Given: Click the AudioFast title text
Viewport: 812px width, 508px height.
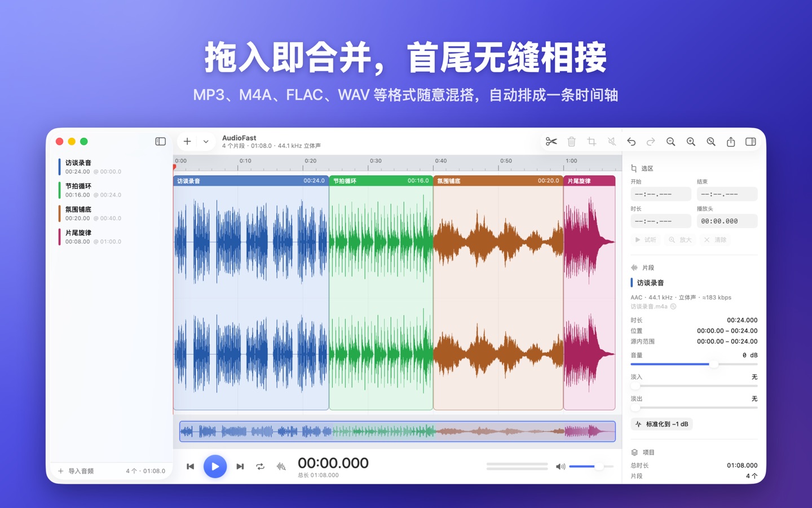Looking at the screenshot, I should [239, 138].
